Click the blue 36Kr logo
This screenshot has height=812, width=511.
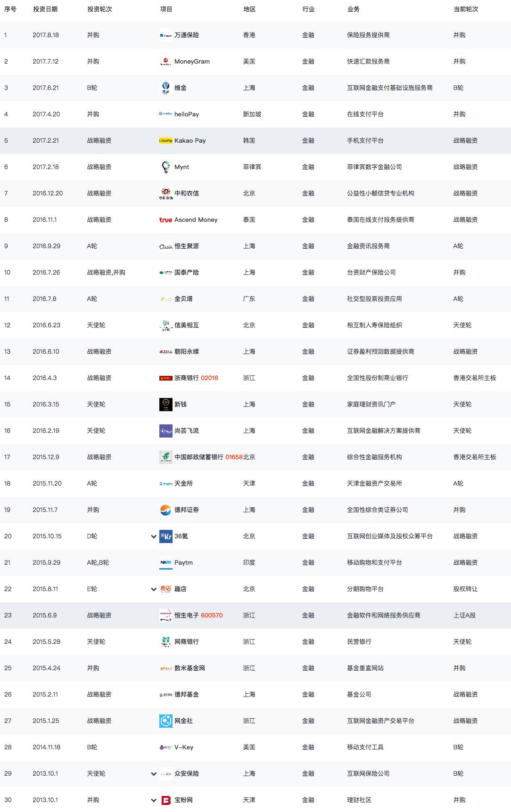click(x=165, y=536)
